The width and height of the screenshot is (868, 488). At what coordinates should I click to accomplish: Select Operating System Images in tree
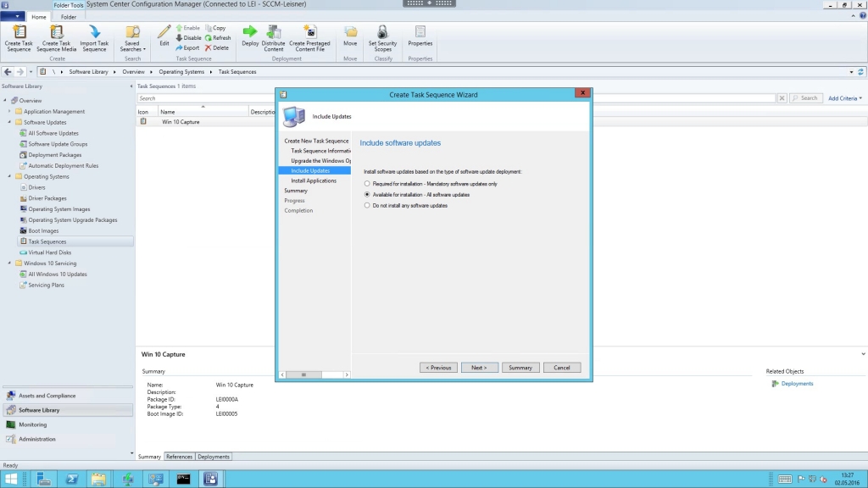58,209
